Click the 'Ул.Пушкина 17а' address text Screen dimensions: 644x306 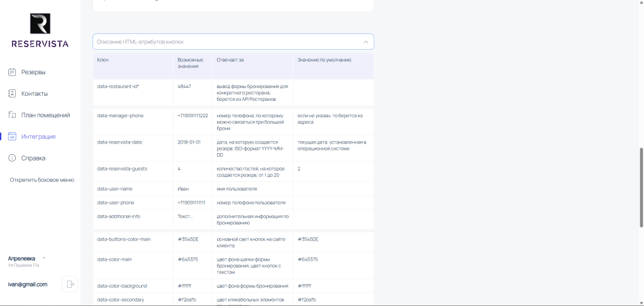coord(24,265)
